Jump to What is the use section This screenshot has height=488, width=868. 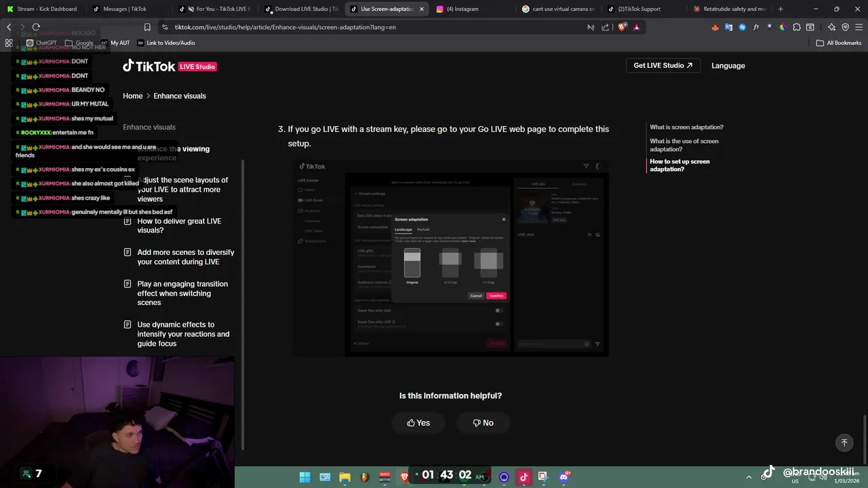click(x=684, y=145)
